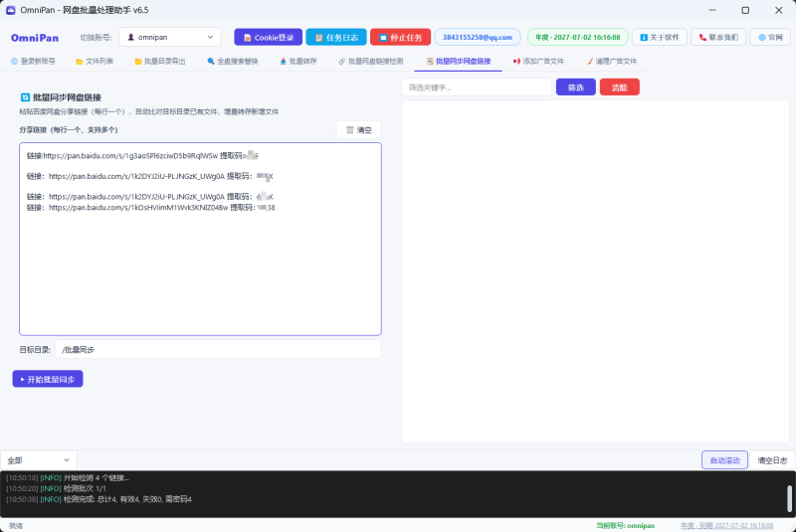Stop tasks with 停止任务 button
Viewport: 796px width, 532px height.
[x=401, y=37]
